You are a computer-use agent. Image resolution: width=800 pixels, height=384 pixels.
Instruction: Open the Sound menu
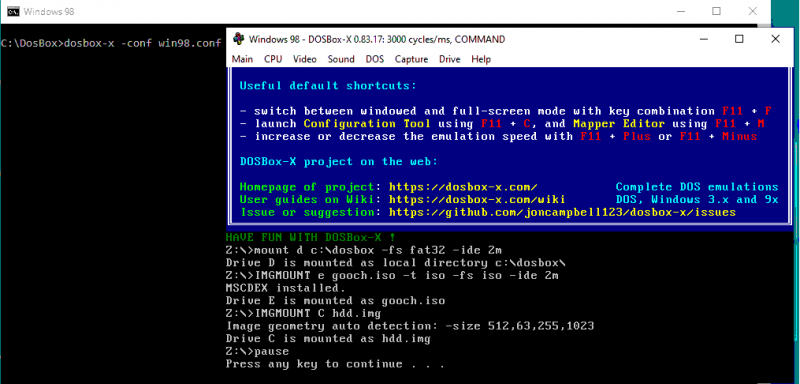341,59
